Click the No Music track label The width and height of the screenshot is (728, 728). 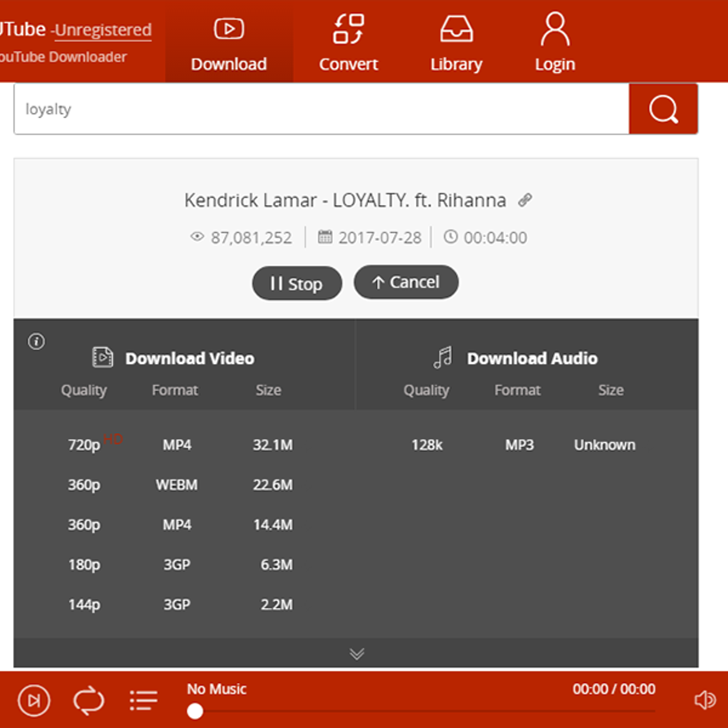point(217,689)
